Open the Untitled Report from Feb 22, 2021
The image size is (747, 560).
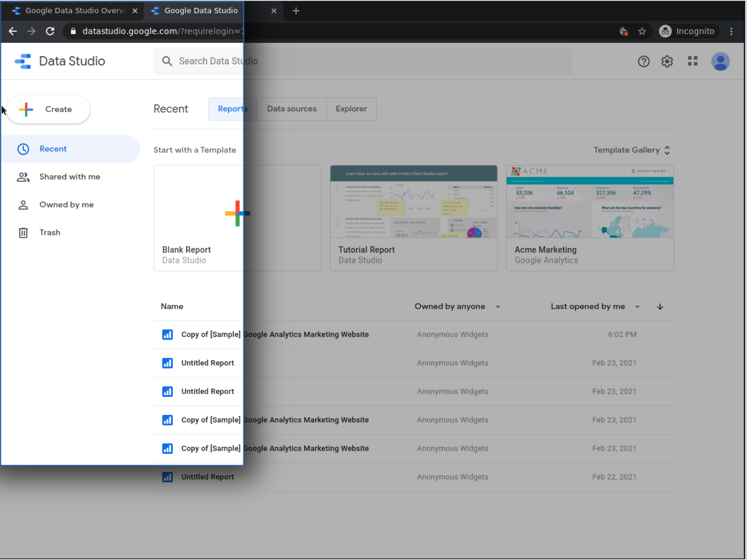pyautogui.click(x=413, y=477)
